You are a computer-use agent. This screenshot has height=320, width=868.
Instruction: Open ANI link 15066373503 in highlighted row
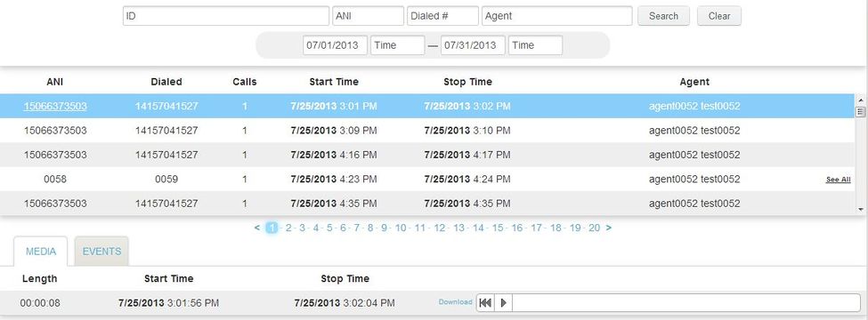click(55, 106)
